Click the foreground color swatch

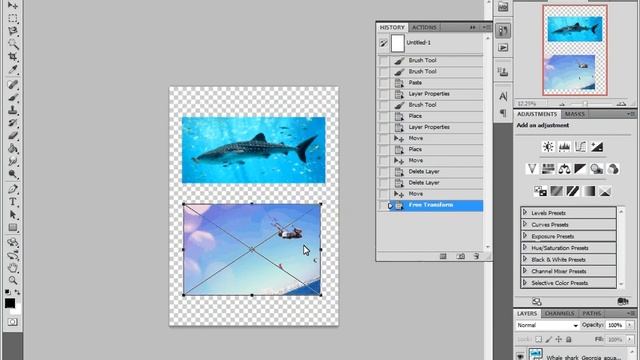coord(10,303)
